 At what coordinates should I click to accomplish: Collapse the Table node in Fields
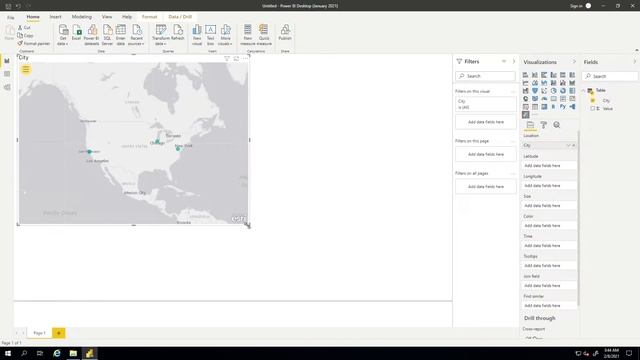584,90
